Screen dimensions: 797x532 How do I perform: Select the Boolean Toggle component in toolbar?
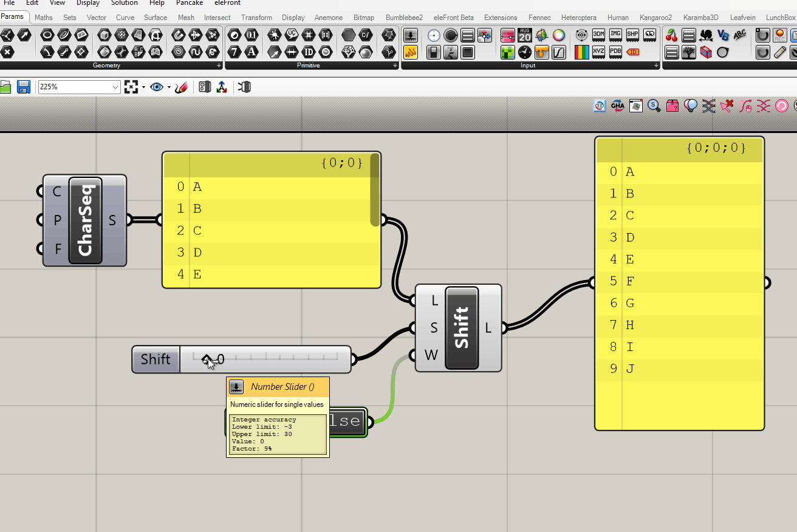433,52
